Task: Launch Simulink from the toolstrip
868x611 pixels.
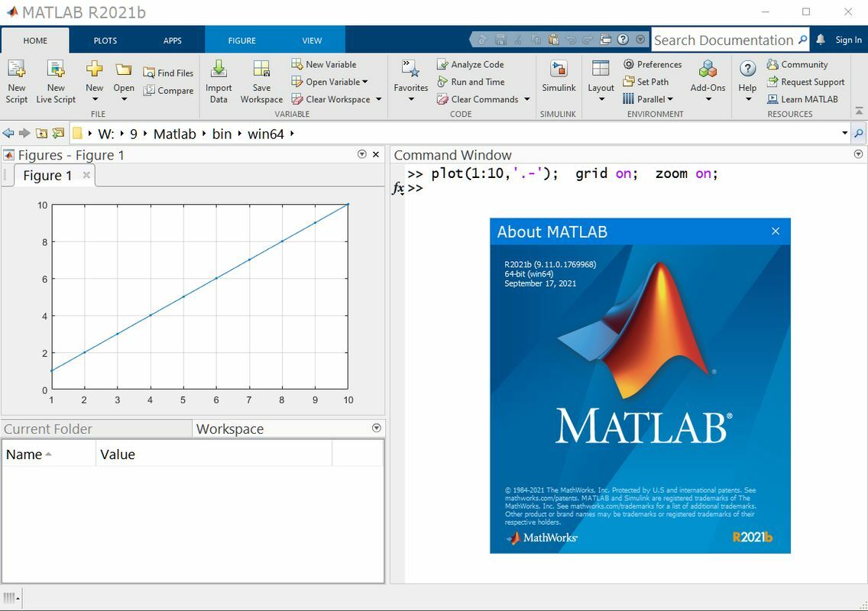Action: tap(559, 70)
